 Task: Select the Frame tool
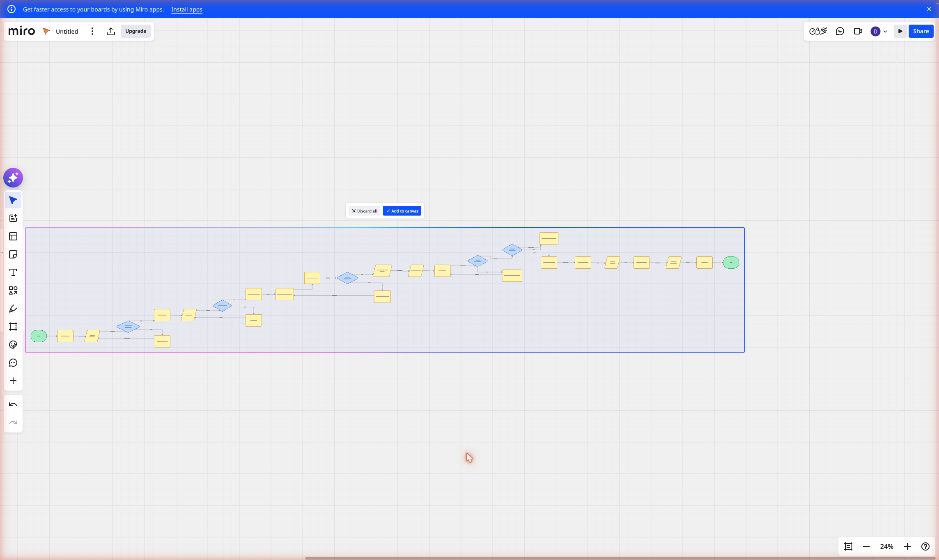point(13,327)
